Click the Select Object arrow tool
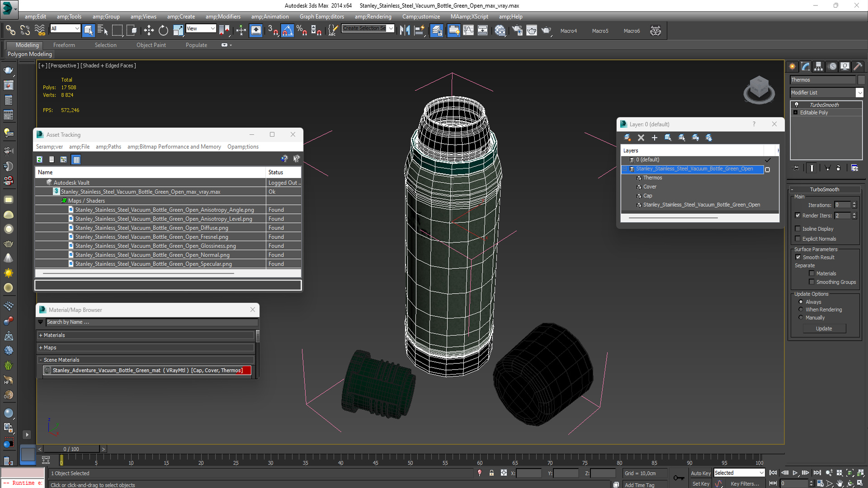 click(x=89, y=30)
